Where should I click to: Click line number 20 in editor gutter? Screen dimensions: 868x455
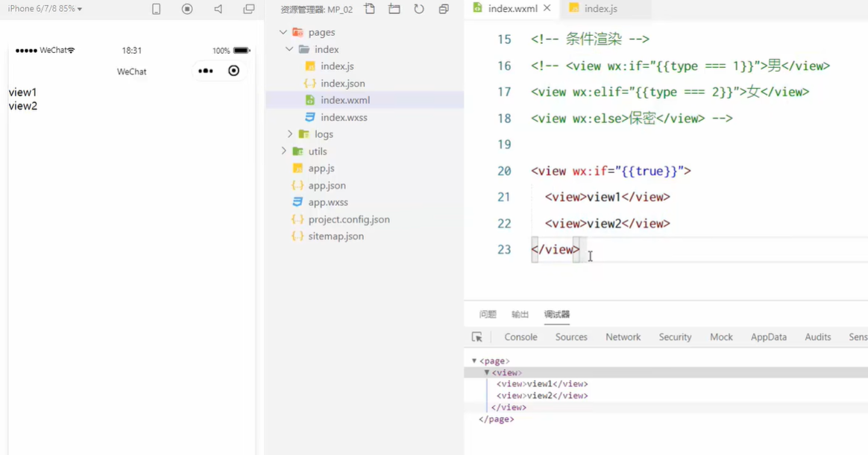click(504, 171)
